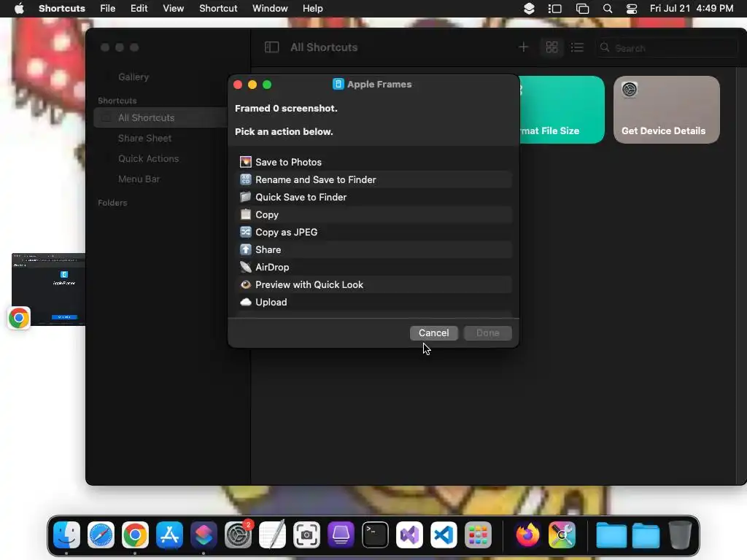Open Trash in the Dock

(x=680, y=534)
